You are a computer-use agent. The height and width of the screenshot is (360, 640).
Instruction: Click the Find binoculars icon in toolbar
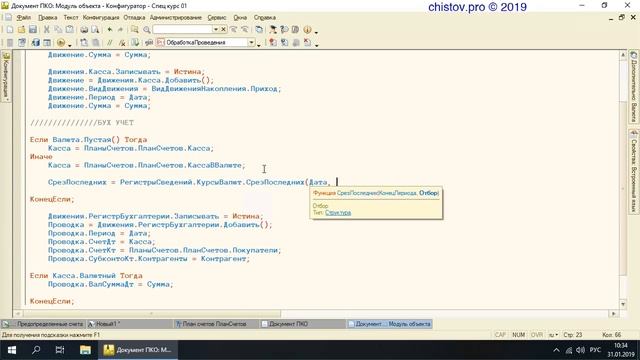coord(134,29)
